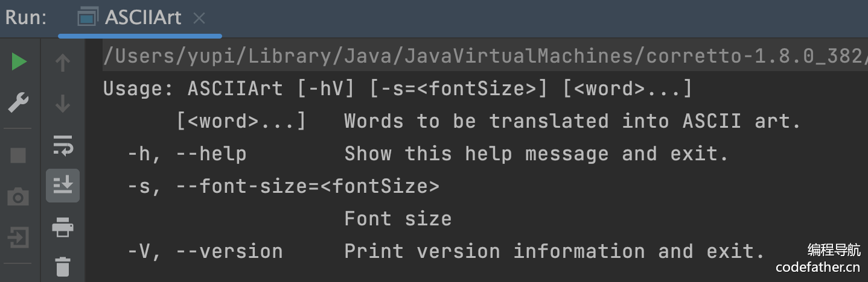Click the Usage: ASCIIArt output line
This screenshot has width=868, height=282.
[x=397, y=89]
